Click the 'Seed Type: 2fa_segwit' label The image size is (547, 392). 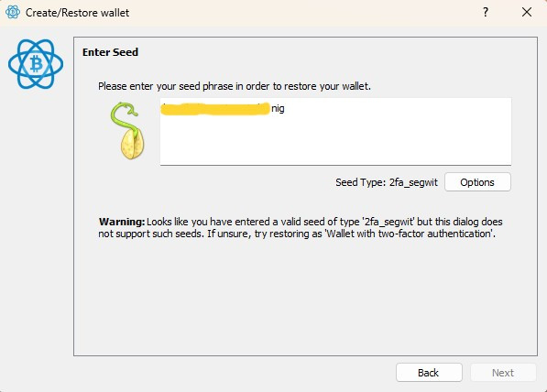click(386, 182)
